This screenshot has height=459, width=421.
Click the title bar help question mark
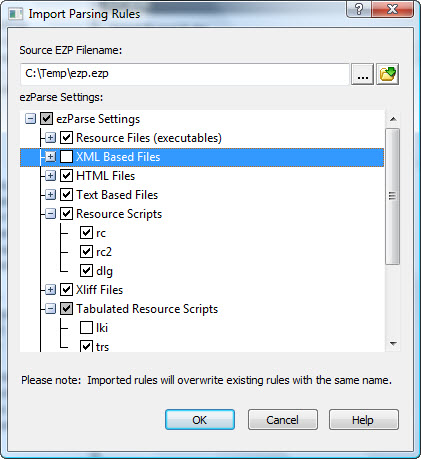point(359,9)
